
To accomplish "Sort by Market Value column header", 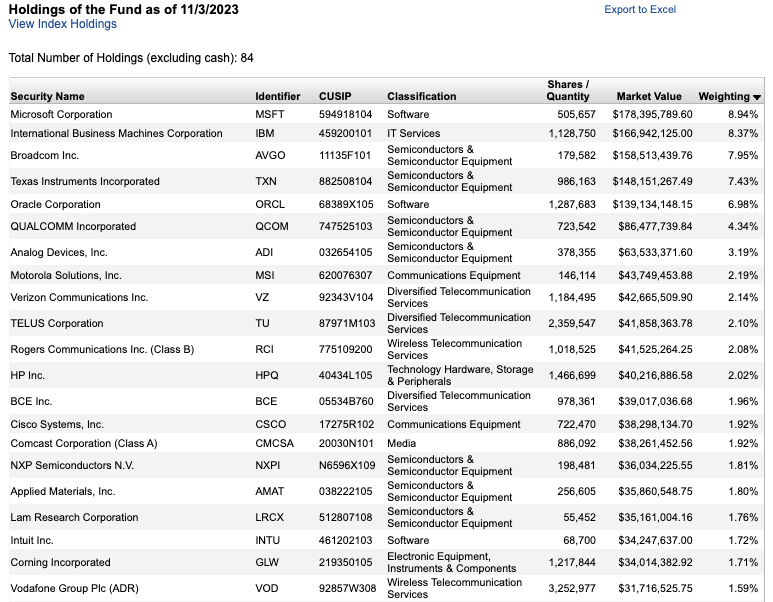I will [x=649, y=96].
